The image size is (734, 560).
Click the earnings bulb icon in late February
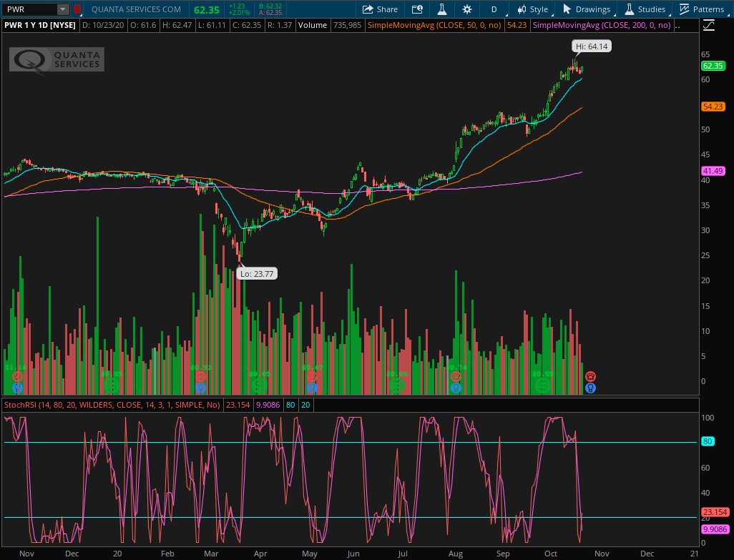[200, 388]
